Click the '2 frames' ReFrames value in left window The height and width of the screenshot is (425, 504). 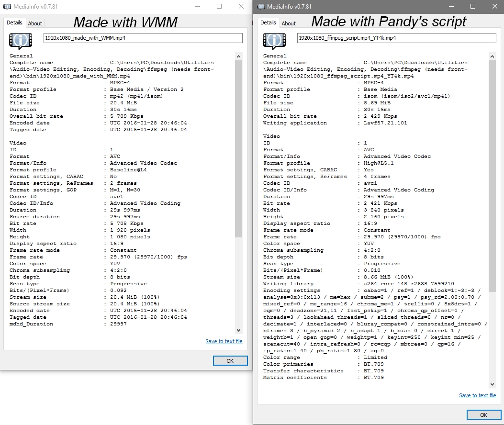pyautogui.click(x=123, y=183)
